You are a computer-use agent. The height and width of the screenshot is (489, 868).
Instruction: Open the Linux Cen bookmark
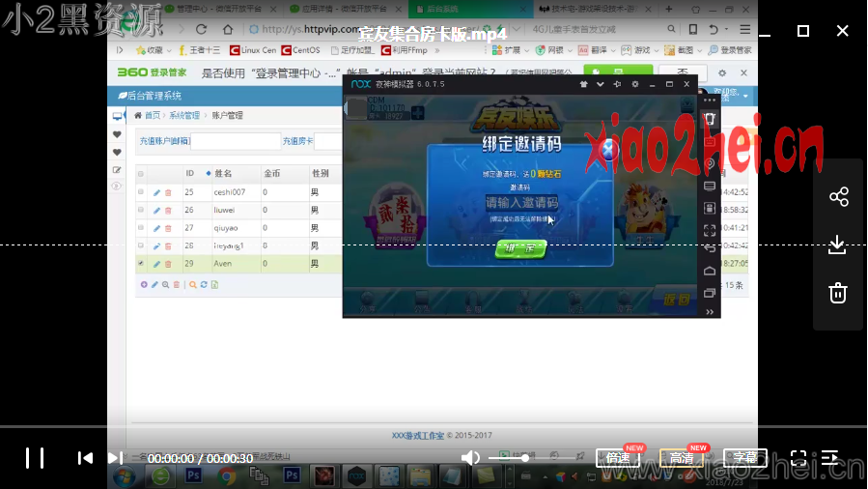click(x=253, y=50)
